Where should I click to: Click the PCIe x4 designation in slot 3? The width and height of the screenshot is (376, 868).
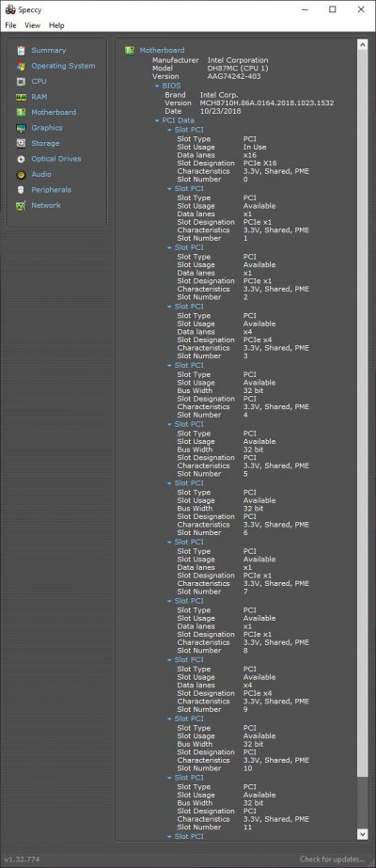[258, 339]
